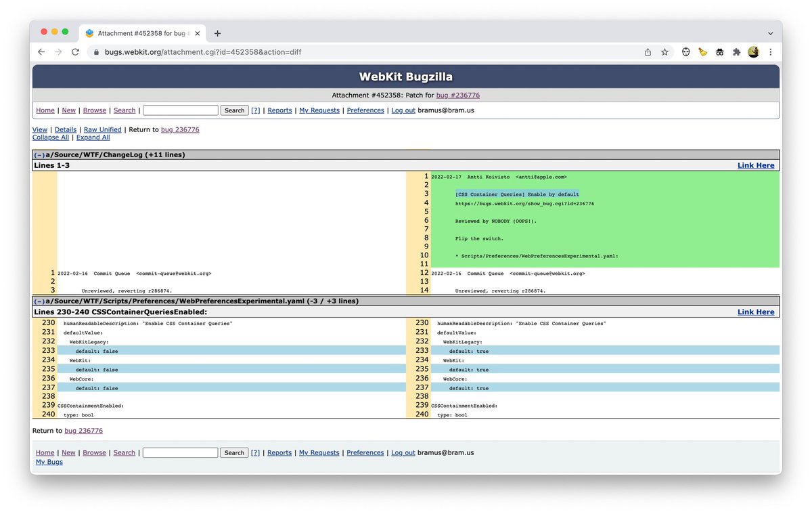812x514 pixels.
Task: Open Reports in top navigation
Action: point(279,110)
